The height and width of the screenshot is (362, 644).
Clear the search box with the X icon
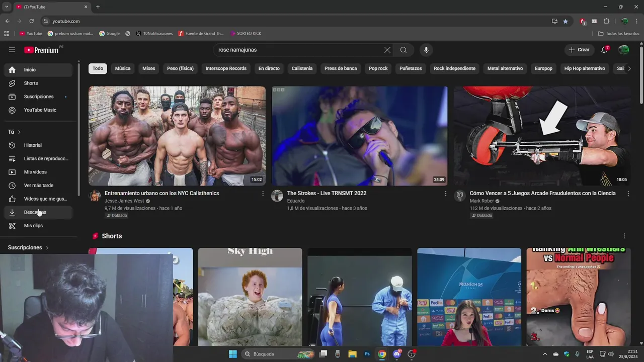coord(387,50)
